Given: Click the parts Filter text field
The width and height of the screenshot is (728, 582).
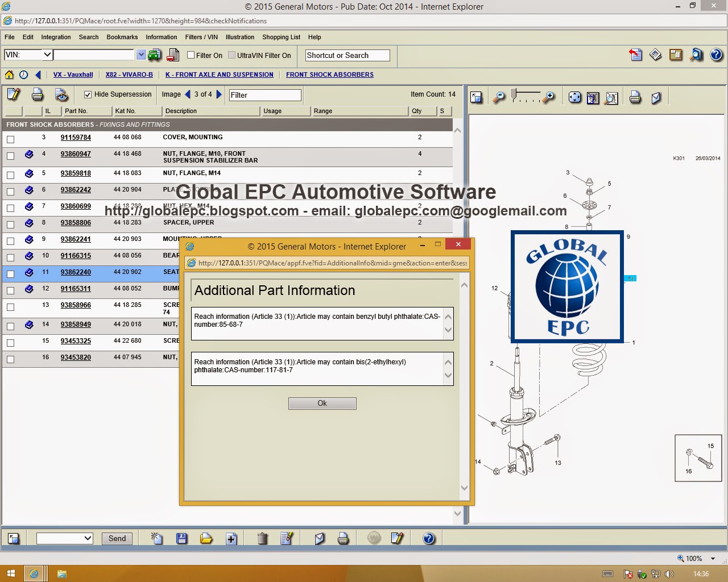Looking at the screenshot, I should 264,95.
